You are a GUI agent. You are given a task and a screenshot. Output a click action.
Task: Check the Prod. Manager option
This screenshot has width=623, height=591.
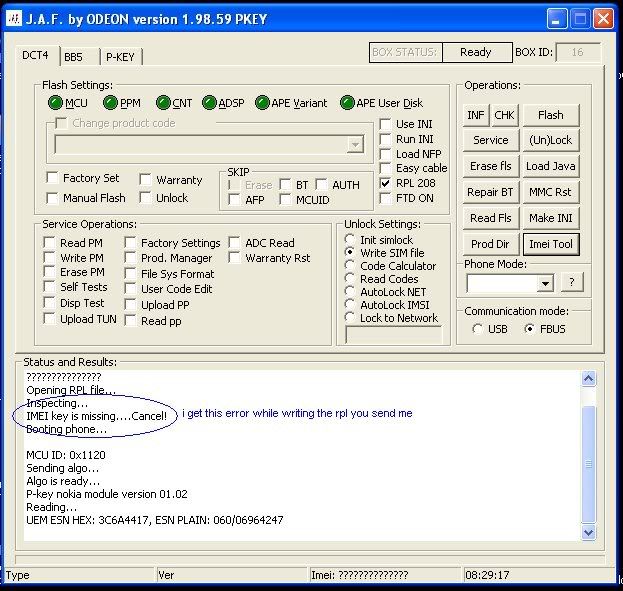pos(130,258)
